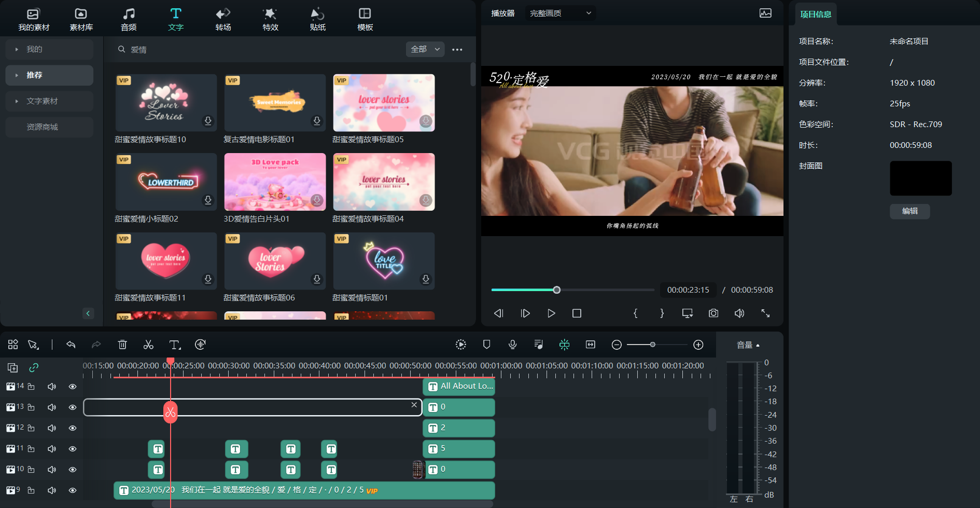Click the 编辑 button under cover image
Viewport: 980px width, 508px height.
[x=909, y=211]
